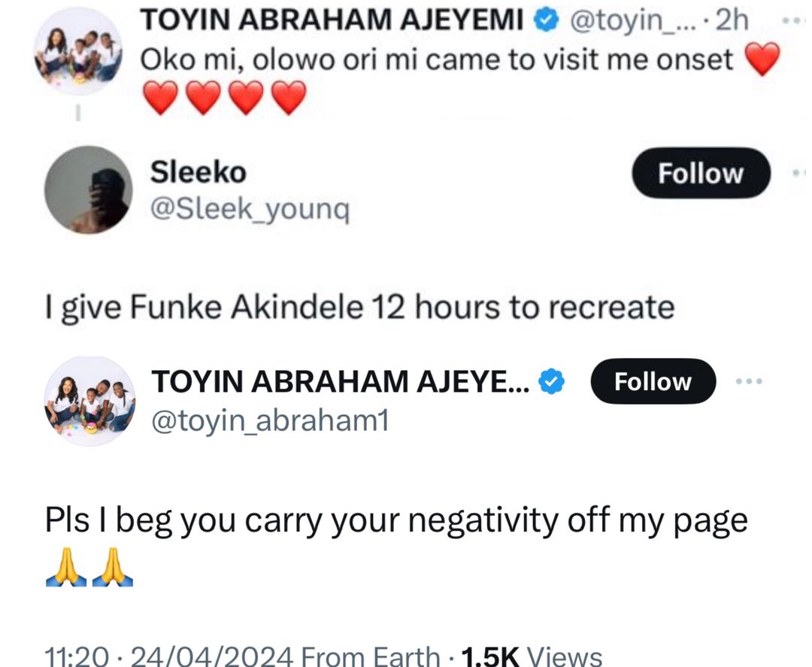Click the verified badge beside TOYIN ABRAHAM AJEYE...
This screenshot has width=812, height=667.
(x=553, y=382)
